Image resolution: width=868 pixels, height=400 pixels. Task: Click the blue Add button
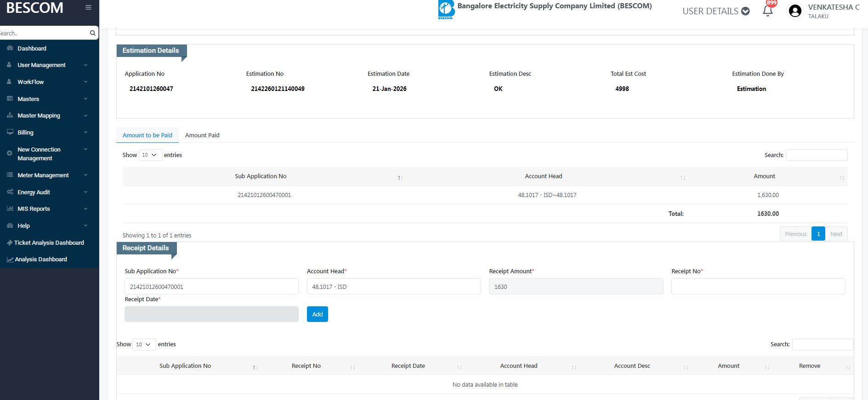coord(317,314)
